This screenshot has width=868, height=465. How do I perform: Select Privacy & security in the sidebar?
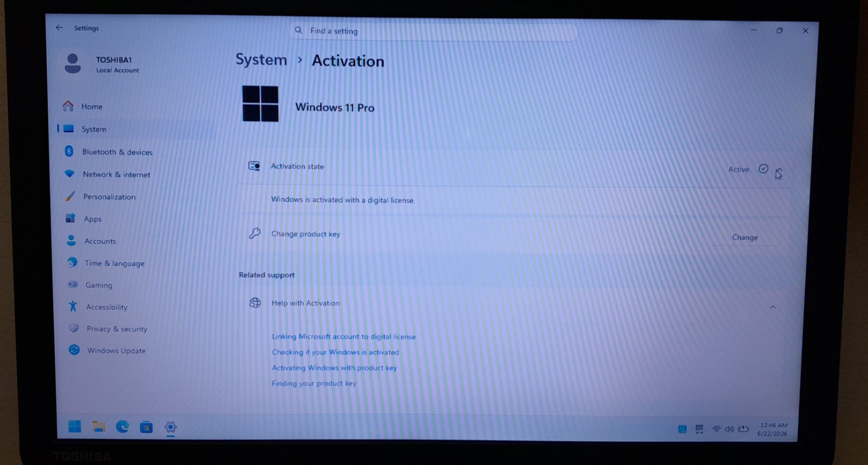117,328
